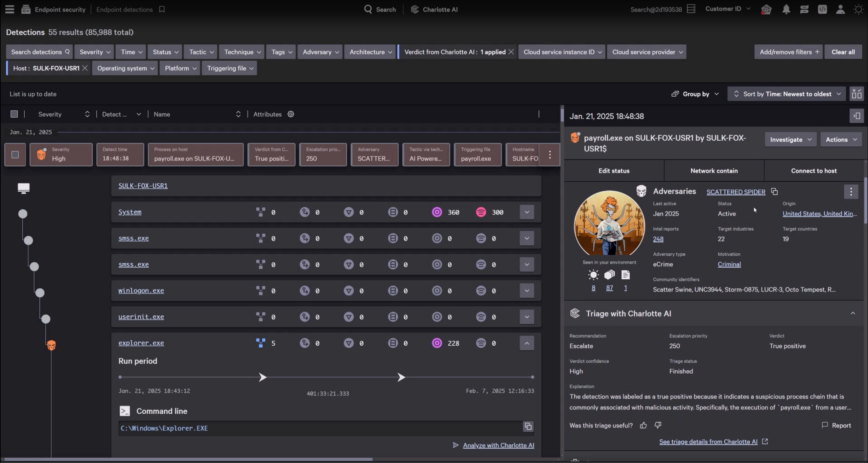868x463 pixels.
Task: Click the SCATTERED SPIDER adversary avatar image
Action: [x=609, y=223]
